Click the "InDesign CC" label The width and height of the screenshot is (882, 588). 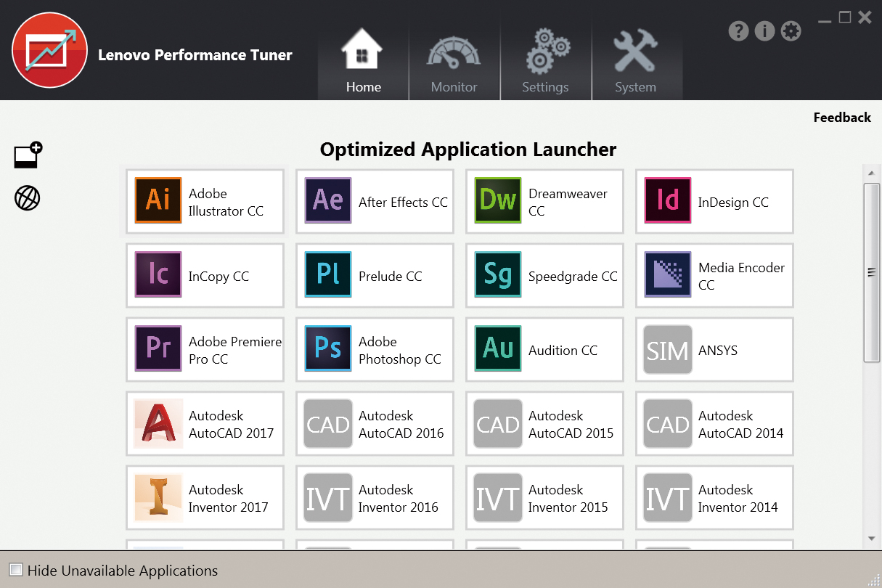(x=733, y=203)
